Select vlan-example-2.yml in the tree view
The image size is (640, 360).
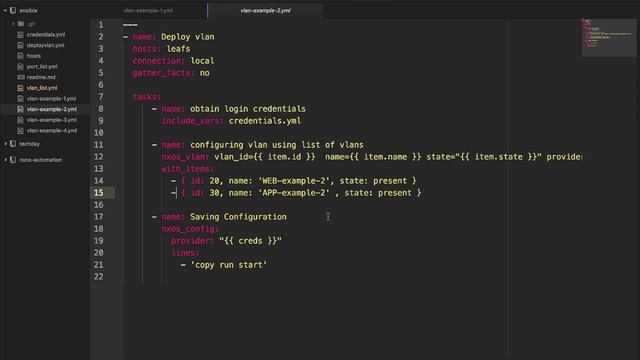[51, 109]
